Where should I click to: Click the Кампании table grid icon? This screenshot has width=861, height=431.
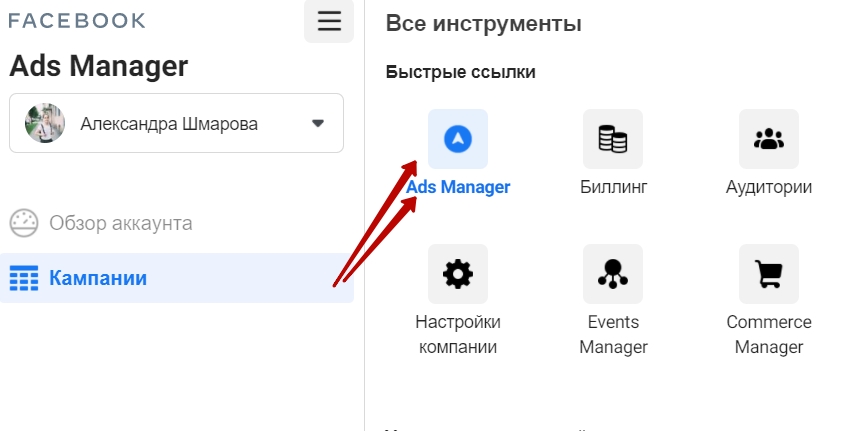(24, 278)
